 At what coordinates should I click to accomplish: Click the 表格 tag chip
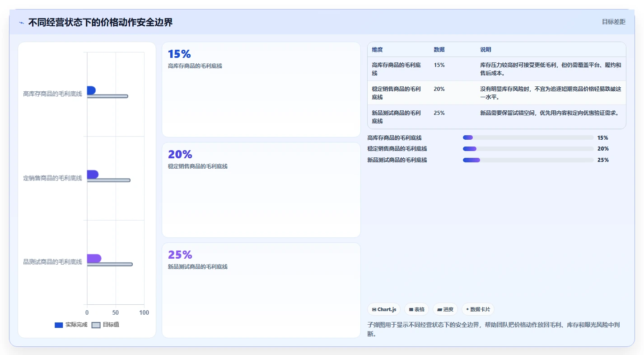pos(416,309)
